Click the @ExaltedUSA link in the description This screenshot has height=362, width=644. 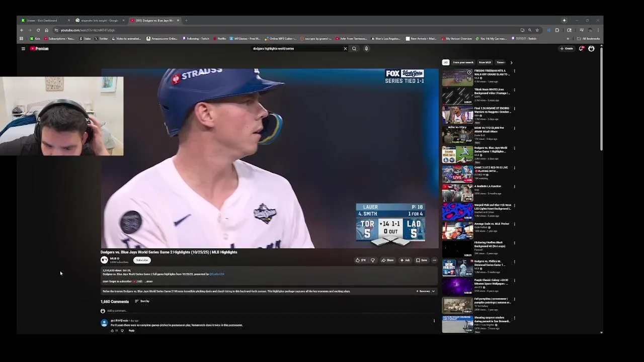(217, 274)
